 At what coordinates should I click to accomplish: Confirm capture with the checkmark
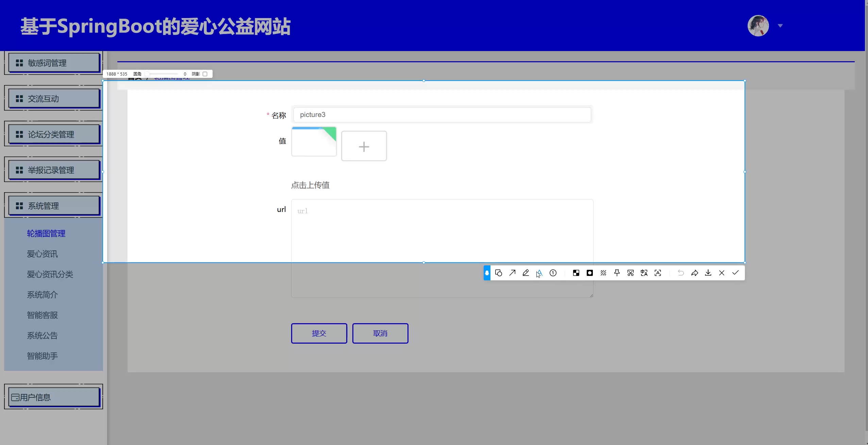tap(735, 273)
